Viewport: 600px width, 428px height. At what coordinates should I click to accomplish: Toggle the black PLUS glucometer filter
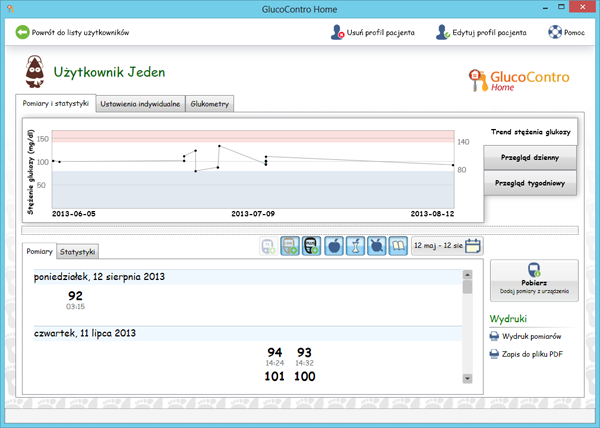point(311,246)
